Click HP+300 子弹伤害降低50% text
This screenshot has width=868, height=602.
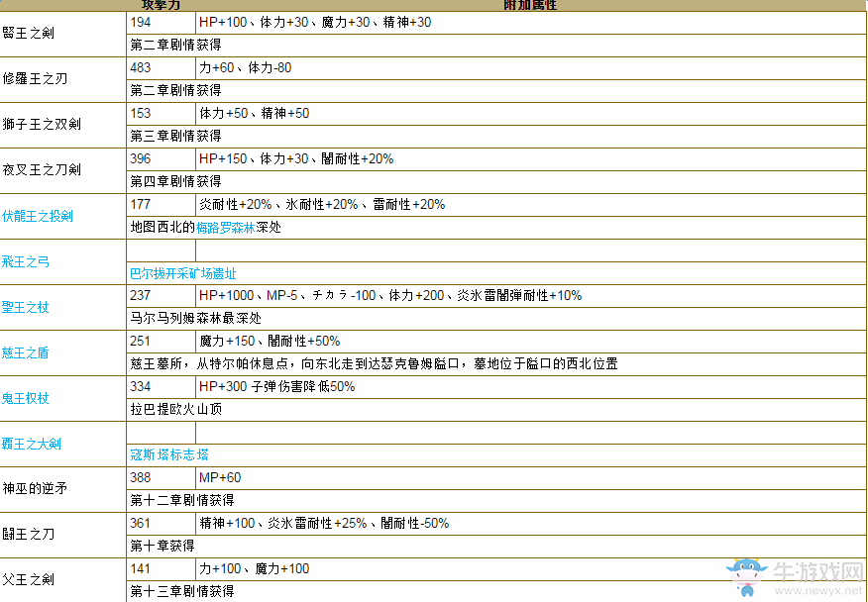(x=276, y=386)
